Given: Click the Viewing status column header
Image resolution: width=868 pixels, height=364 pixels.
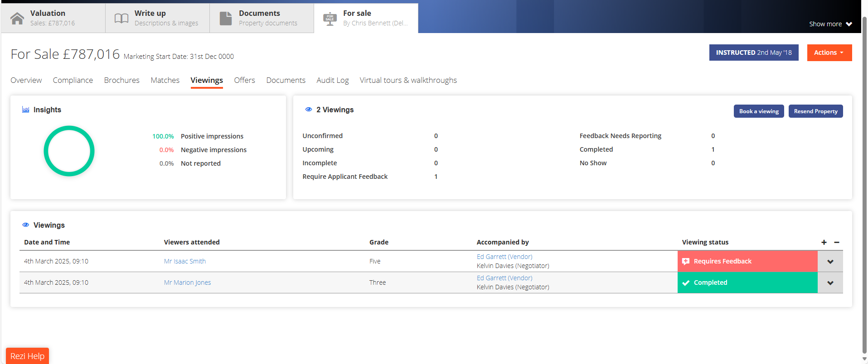Looking at the screenshot, I should pyautogui.click(x=705, y=242).
